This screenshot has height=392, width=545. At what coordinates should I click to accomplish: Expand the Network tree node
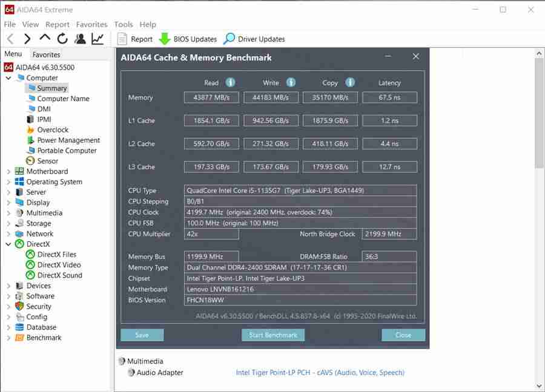8,234
